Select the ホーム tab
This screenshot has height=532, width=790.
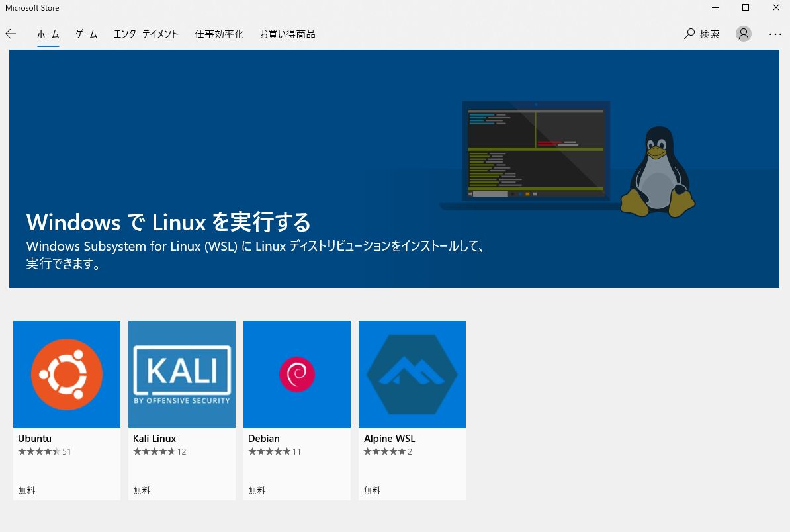(48, 34)
